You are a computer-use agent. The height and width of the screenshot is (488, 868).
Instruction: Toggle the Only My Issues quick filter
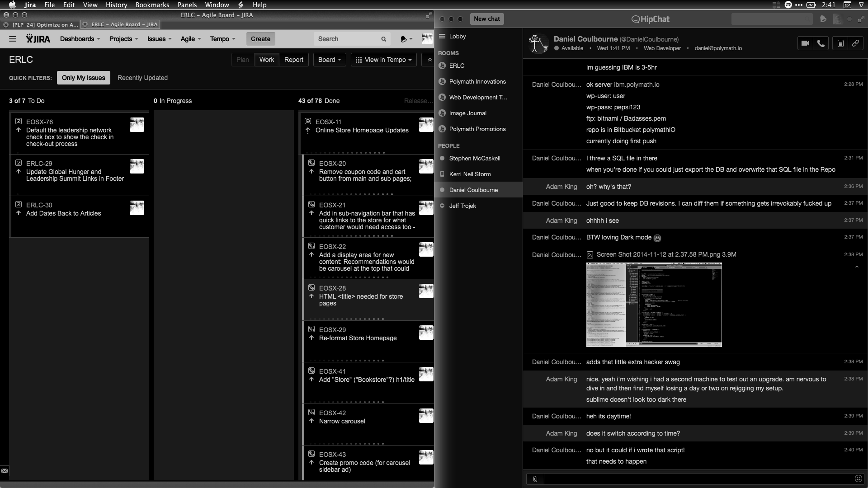click(x=83, y=78)
